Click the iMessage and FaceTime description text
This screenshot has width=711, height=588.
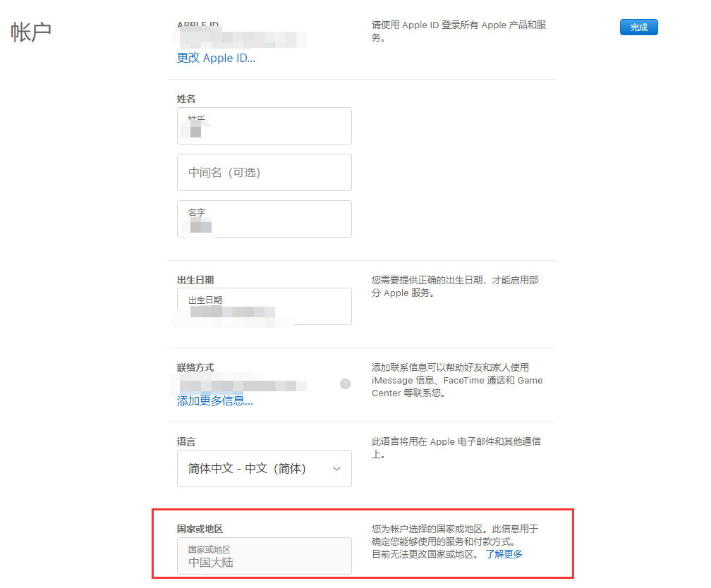click(456, 380)
